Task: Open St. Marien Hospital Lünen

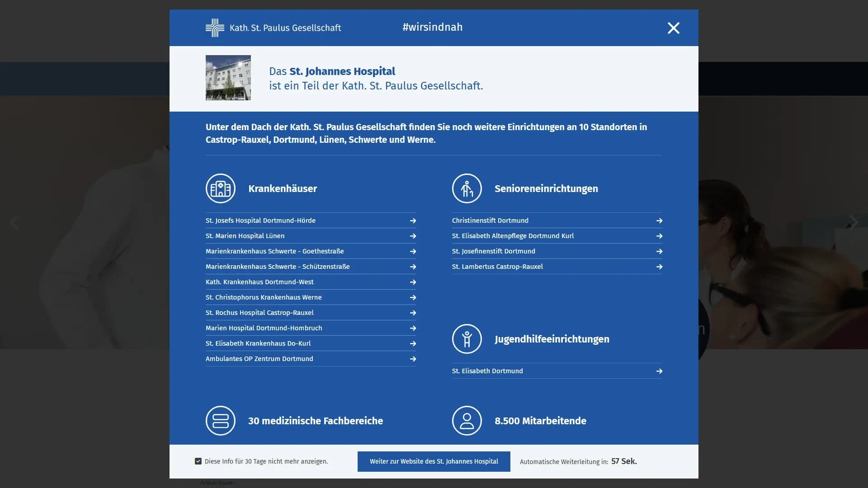Action: (x=245, y=236)
